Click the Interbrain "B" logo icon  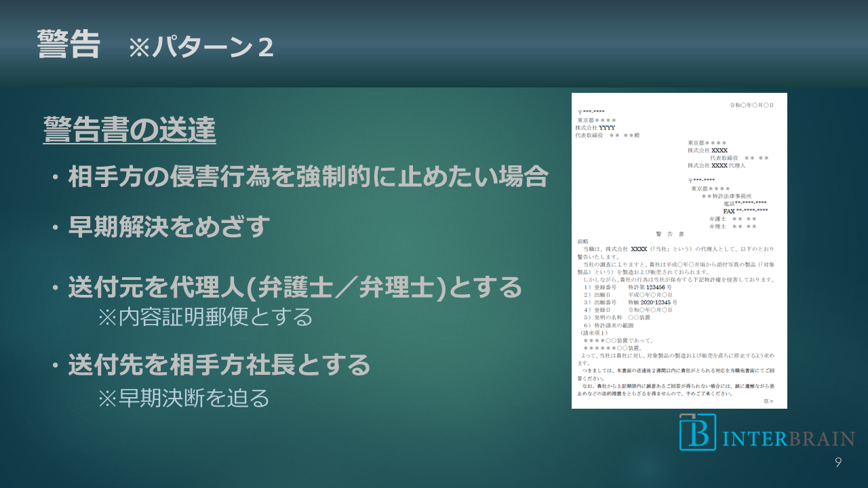coord(698,432)
